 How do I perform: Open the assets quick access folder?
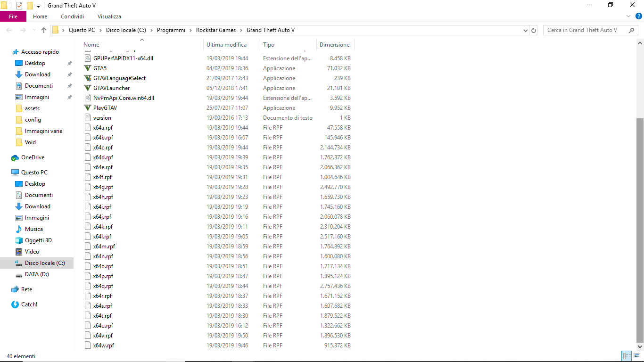[x=32, y=108]
